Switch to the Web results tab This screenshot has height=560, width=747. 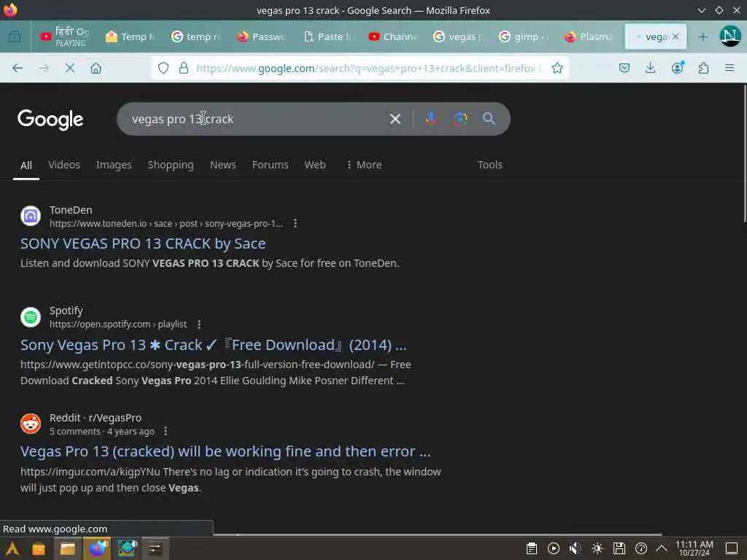315,165
